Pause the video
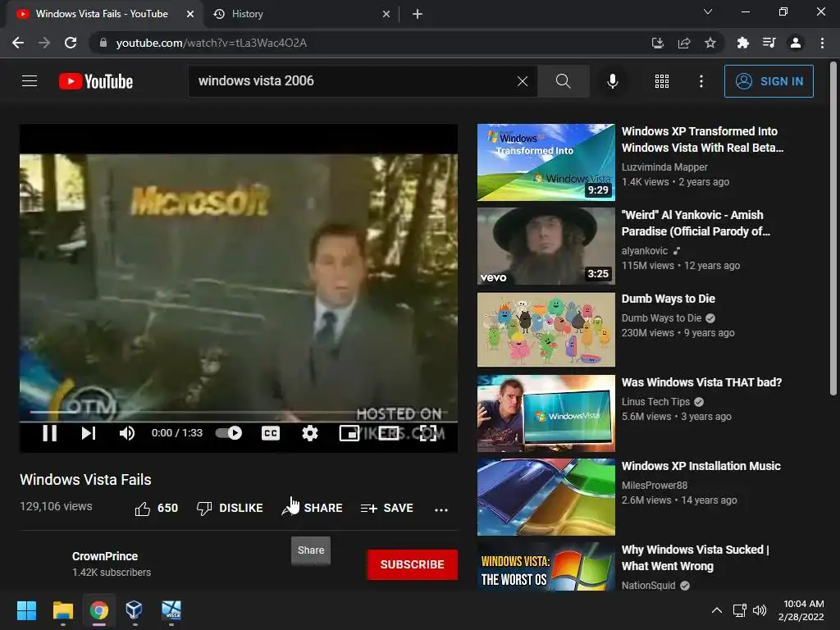 click(x=50, y=433)
